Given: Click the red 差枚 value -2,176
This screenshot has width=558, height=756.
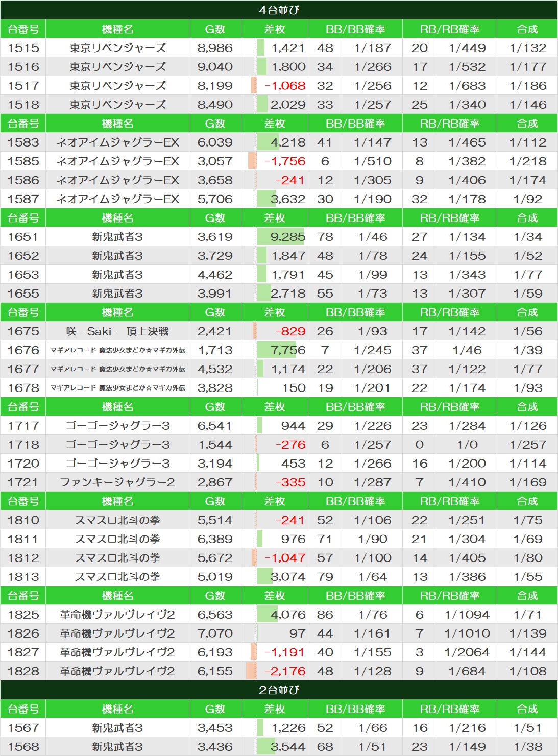Looking at the screenshot, I should 285,671.
